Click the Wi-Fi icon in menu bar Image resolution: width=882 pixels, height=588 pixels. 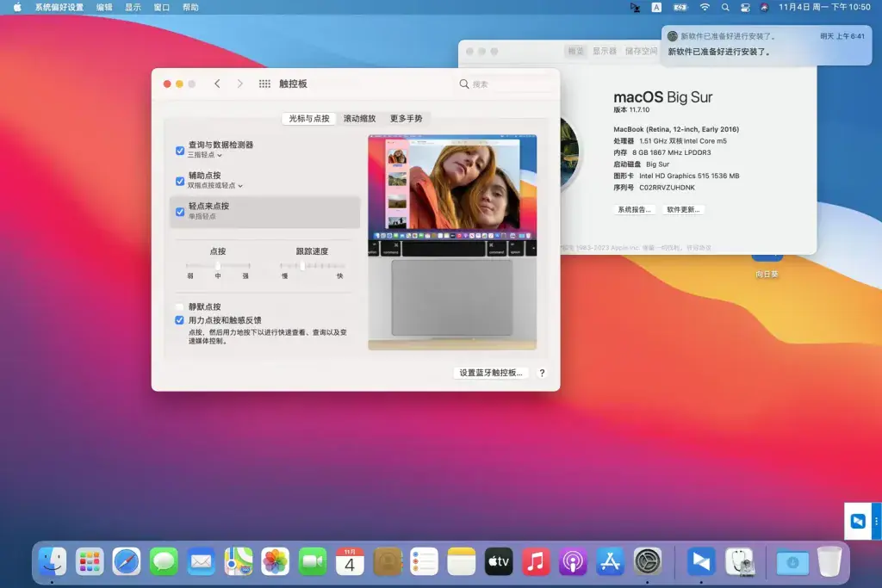pos(705,7)
